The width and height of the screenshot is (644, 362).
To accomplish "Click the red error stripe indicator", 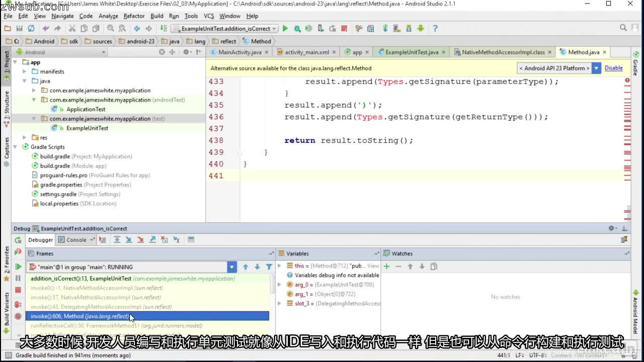I will (x=627, y=80).
